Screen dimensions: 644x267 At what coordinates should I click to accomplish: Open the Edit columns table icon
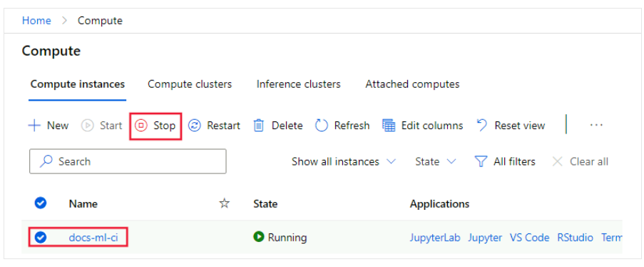click(x=389, y=126)
